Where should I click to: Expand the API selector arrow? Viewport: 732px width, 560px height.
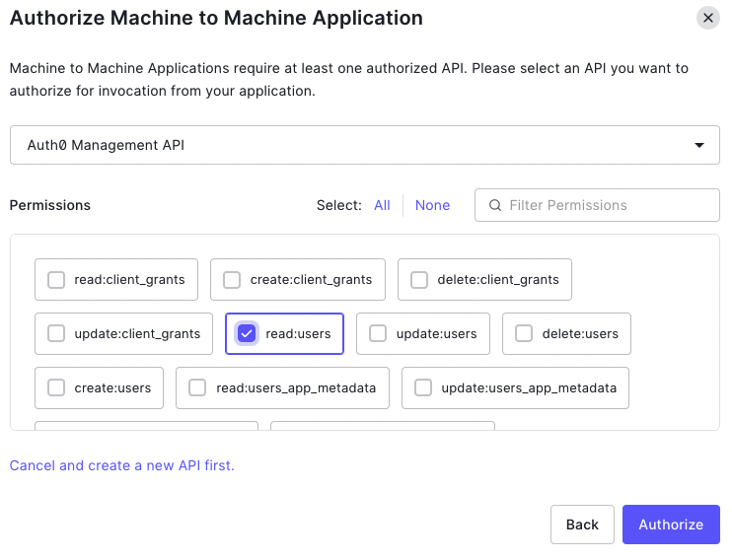pyautogui.click(x=699, y=145)
